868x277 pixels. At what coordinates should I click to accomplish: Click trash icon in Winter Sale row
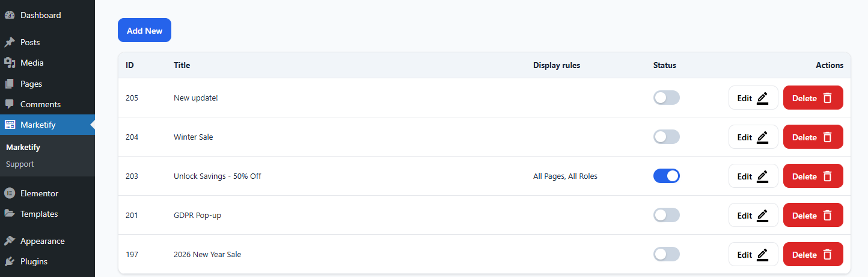(827, 137)
